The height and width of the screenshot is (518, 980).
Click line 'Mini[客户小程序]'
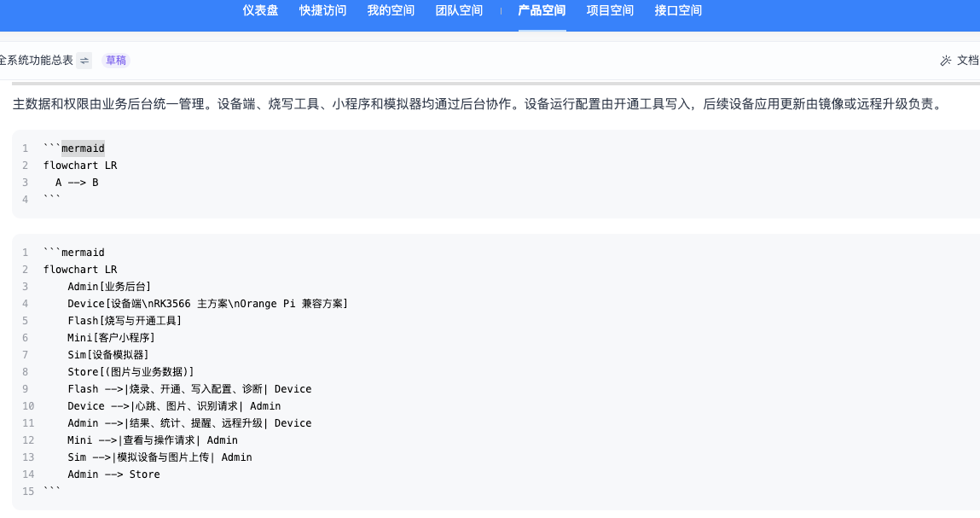click(111, 338)
